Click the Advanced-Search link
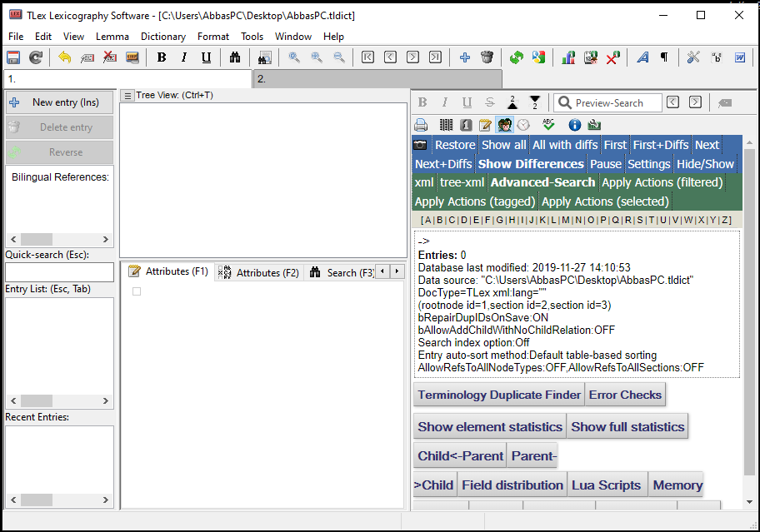760x532 pixels. click(x=542, y=182)
